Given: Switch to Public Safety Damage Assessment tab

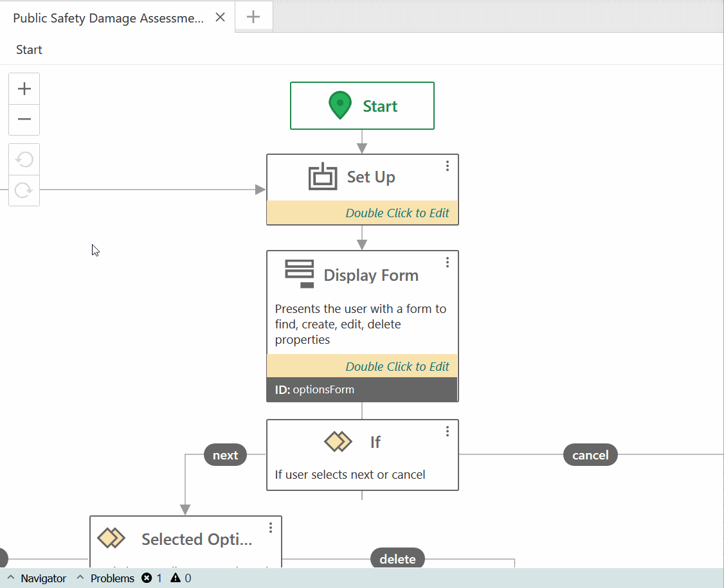Looking at the screenshot, I should click(x=108, y=18).
